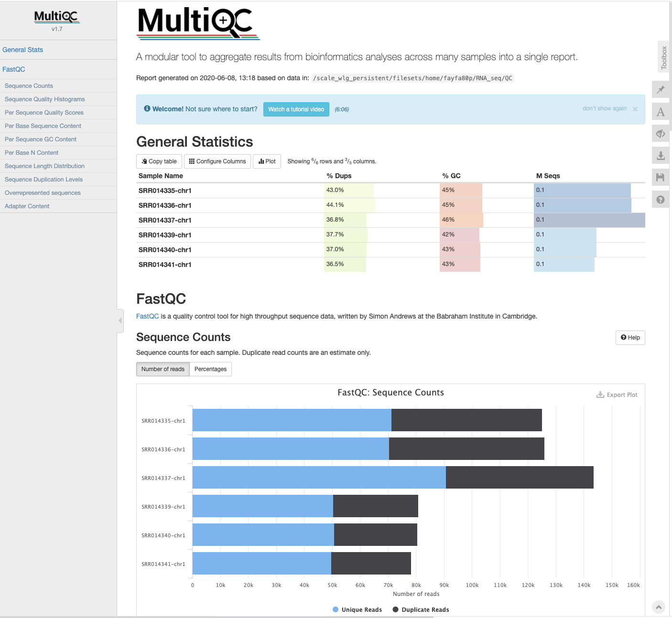Sort table by % Dups header
The height and width of the screenshot is (618, 672).
[x=339, y=176]
